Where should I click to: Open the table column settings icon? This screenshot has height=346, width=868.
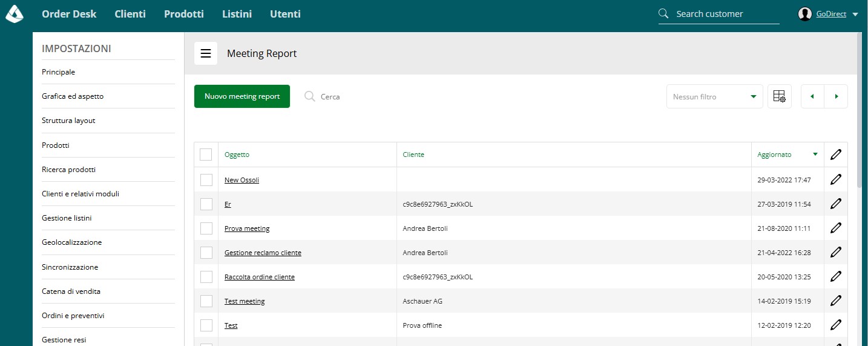pos(780,96)
